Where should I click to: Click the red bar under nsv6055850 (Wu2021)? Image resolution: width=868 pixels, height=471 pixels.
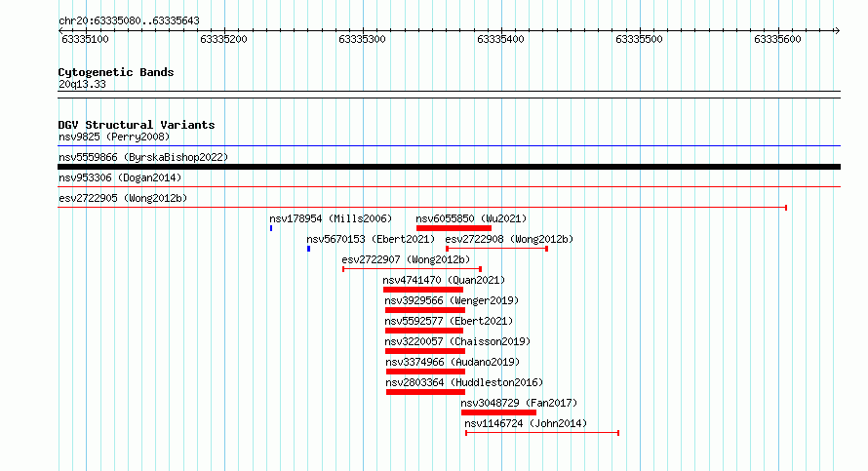coord(454,228)
